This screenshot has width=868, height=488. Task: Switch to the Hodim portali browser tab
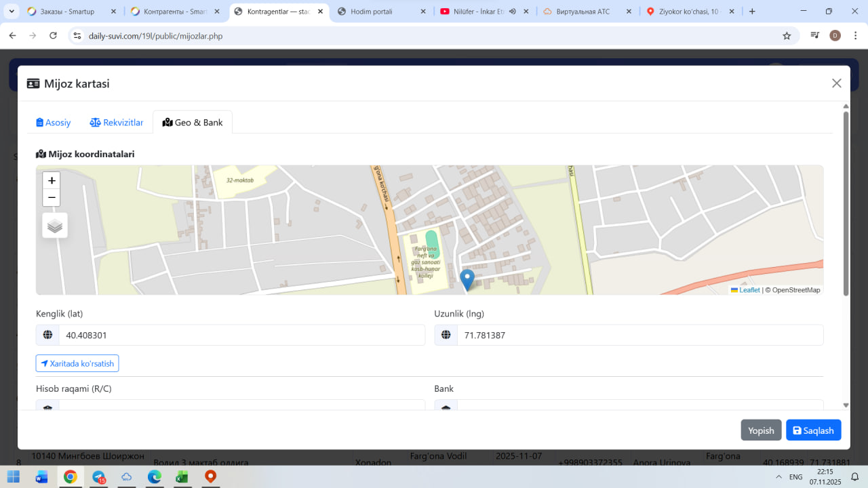click(382, 12)
